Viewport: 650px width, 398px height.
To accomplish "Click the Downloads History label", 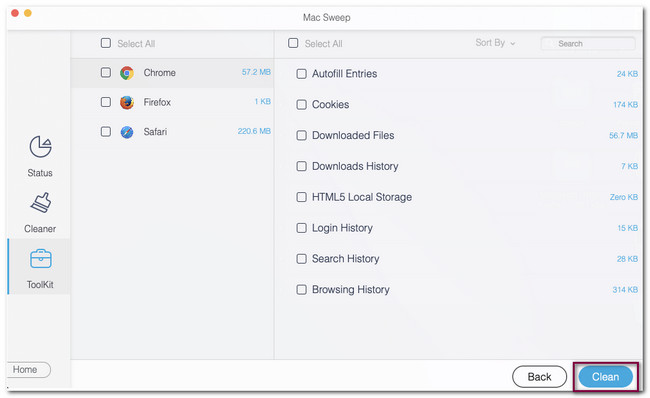I will pyautogui.click(x=355, y=166).
